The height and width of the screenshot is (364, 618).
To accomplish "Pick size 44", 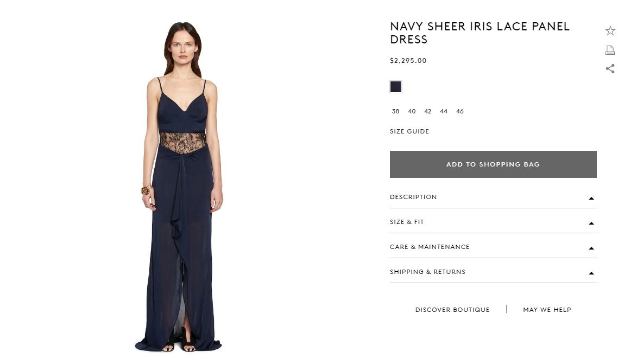I will coord(444,111).
